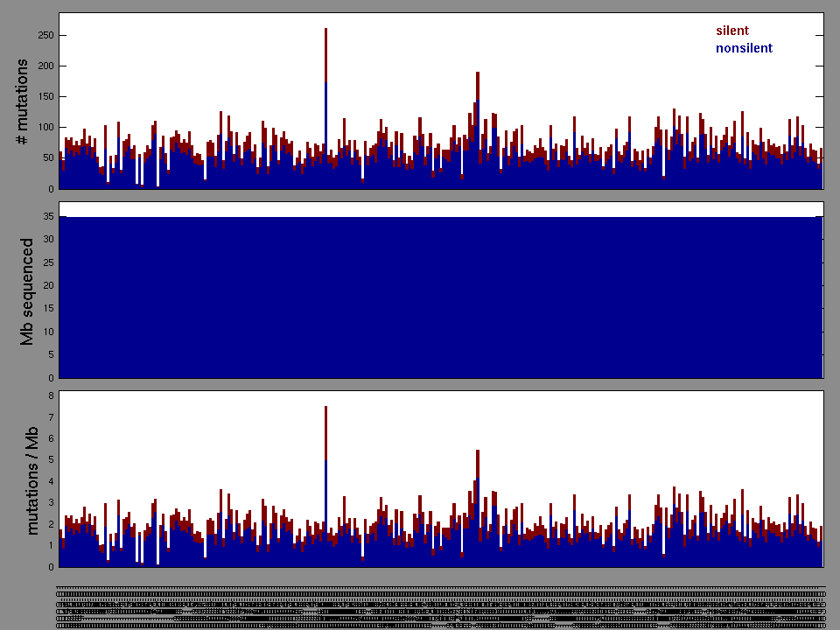The height and width of the screenshot is (630, 840).
Task: Select the "Mb sequenced" y-axis title
Action: coord(27,291)
